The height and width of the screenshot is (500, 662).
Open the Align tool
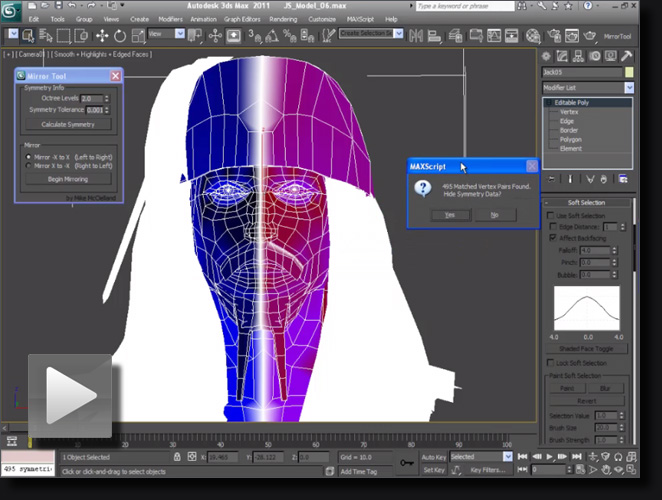434,36
